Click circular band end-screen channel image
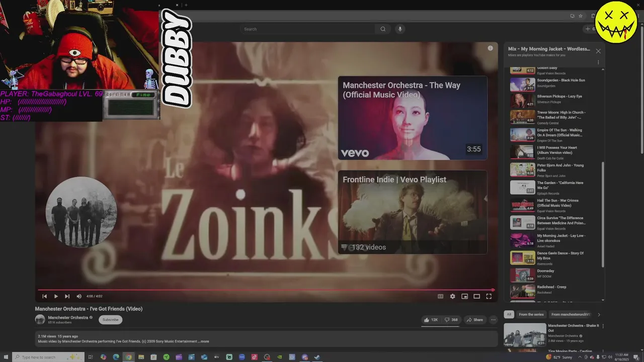The image size is (644, 362). 81,212
